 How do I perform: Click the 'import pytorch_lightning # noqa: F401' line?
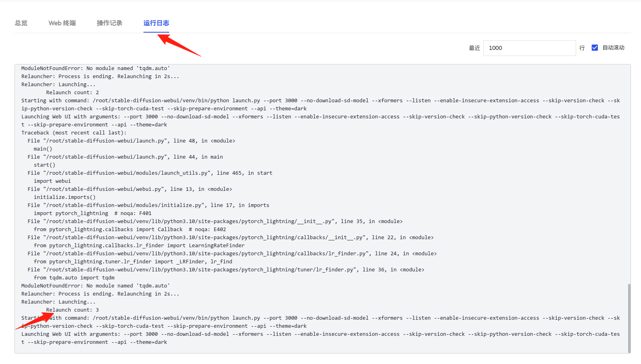[x=93, y=213]
